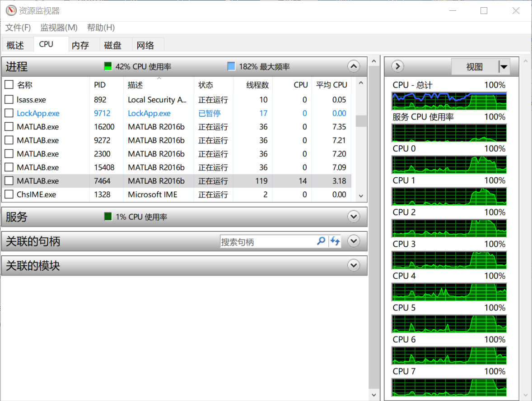Select the LockApp.exe process name

click(38, 113)
